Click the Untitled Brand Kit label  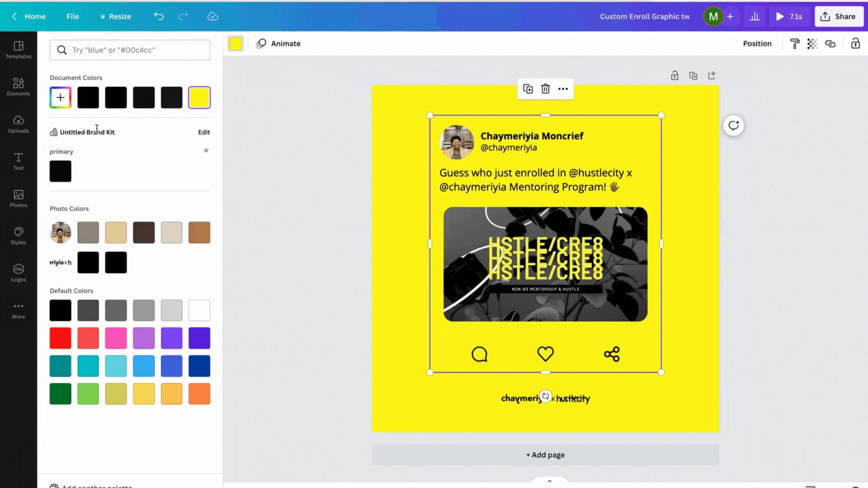coord(87,132)
